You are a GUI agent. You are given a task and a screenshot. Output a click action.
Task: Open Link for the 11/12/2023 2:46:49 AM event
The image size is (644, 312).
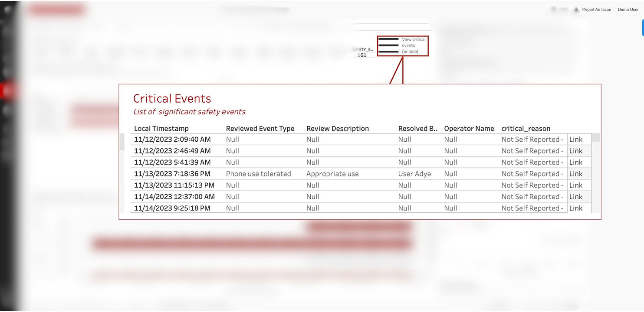point(576,151)
